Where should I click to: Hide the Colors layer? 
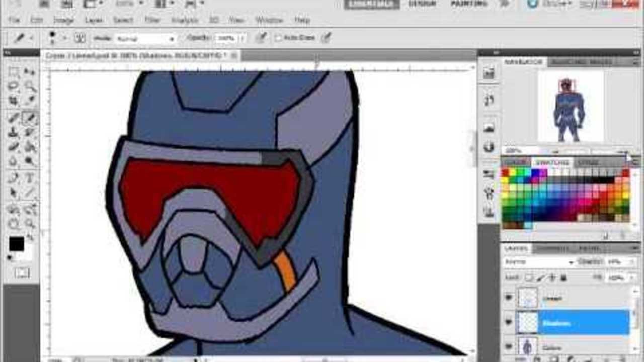point(509,346)
